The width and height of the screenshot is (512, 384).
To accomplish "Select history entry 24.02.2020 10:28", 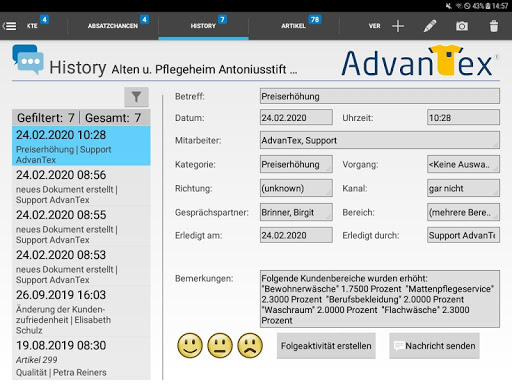I will [x=81, y=146].
